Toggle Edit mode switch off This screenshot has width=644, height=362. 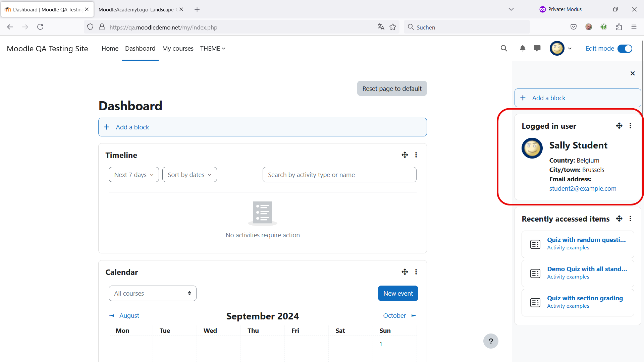pos(625,49)
